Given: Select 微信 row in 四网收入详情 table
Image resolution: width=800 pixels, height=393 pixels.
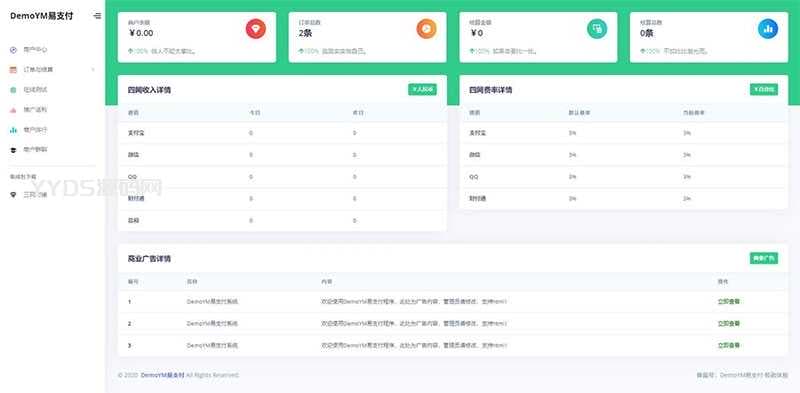Looking at the screenshot, I should click(282, 155).
